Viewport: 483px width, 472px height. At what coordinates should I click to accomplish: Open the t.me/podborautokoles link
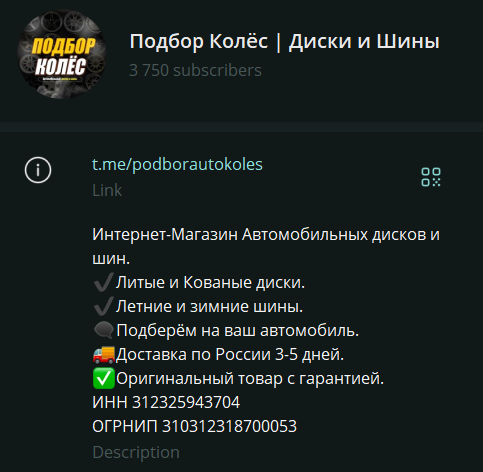click(x=177, y=164)
